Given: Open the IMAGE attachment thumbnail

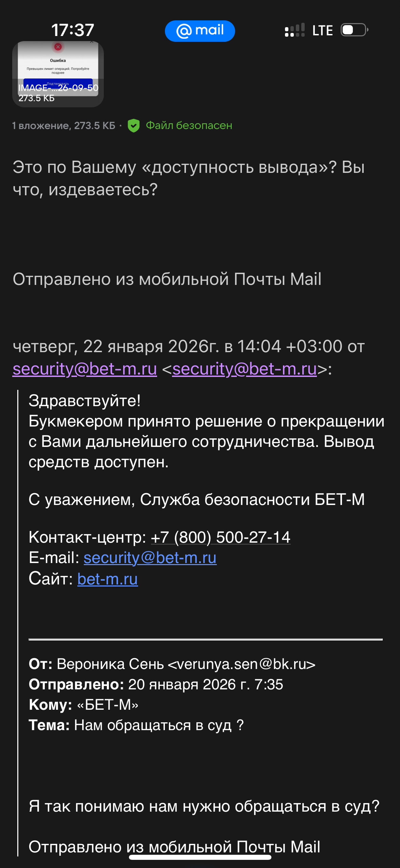Looking at the screenshot, I should click(58, 74).
